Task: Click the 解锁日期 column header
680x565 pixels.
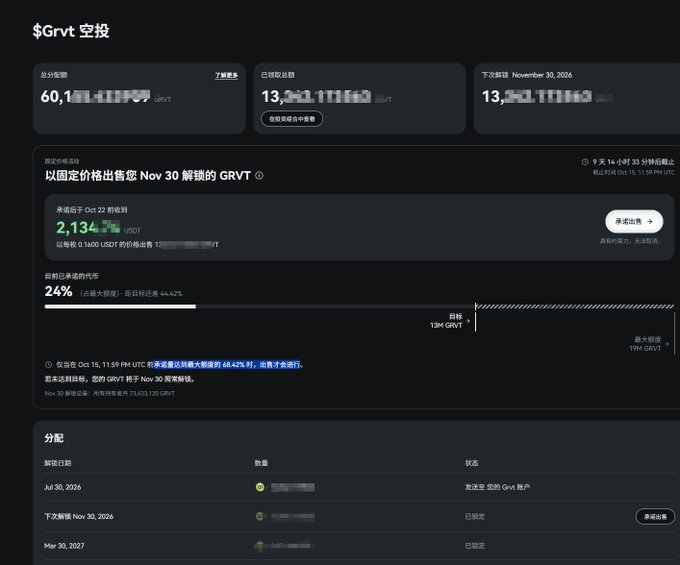Action: point(57,463)
